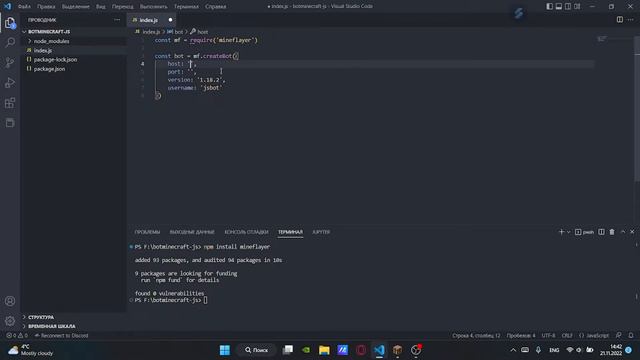The width and height of the screenshot is (640, 360).
Task: Open notifications bell in status bar
Action: coord(631,336)
